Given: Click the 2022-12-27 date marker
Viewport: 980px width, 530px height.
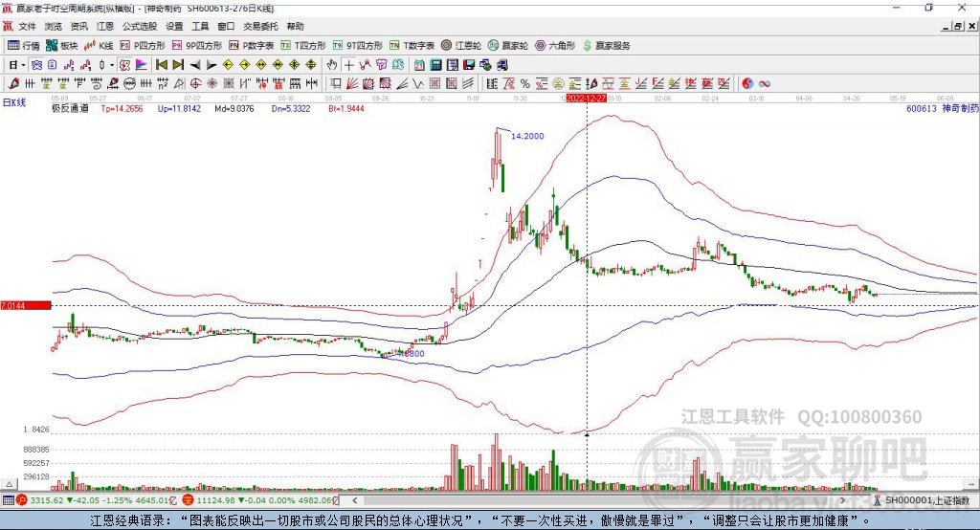Looking at the screenshot, I should click(x=587, y=99).
